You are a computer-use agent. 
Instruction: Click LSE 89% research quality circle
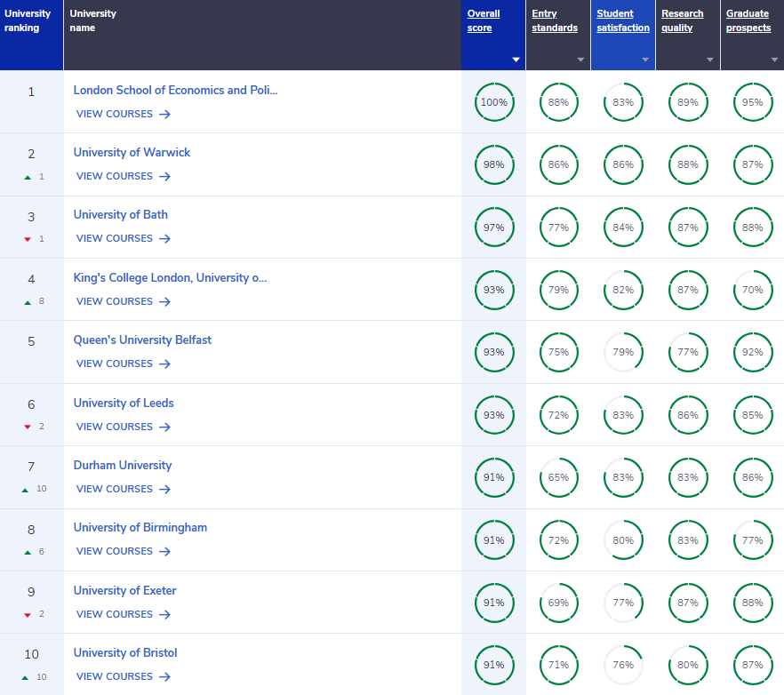[x=688, y=102]
